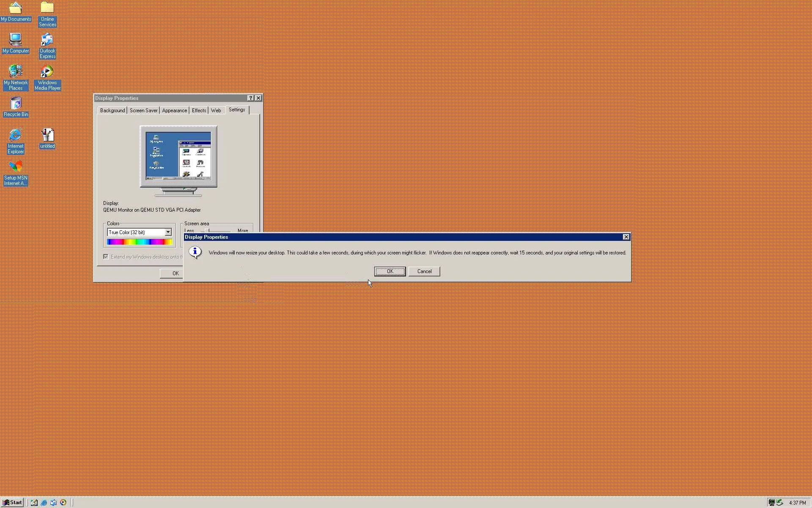Expand the Colors dropdown arrow
812x508 pixels.
168,232
